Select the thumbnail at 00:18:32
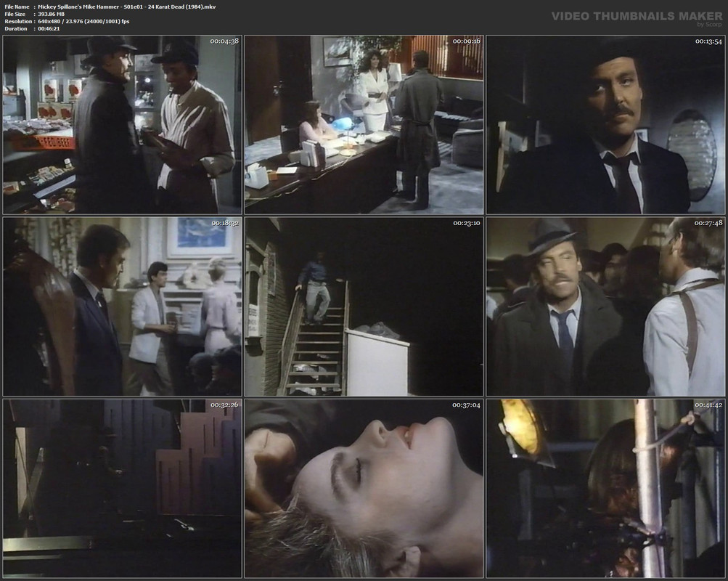Image resolution: width=728 pixels, height=581 pixels. pyautogui.click(x=122, y=306)
